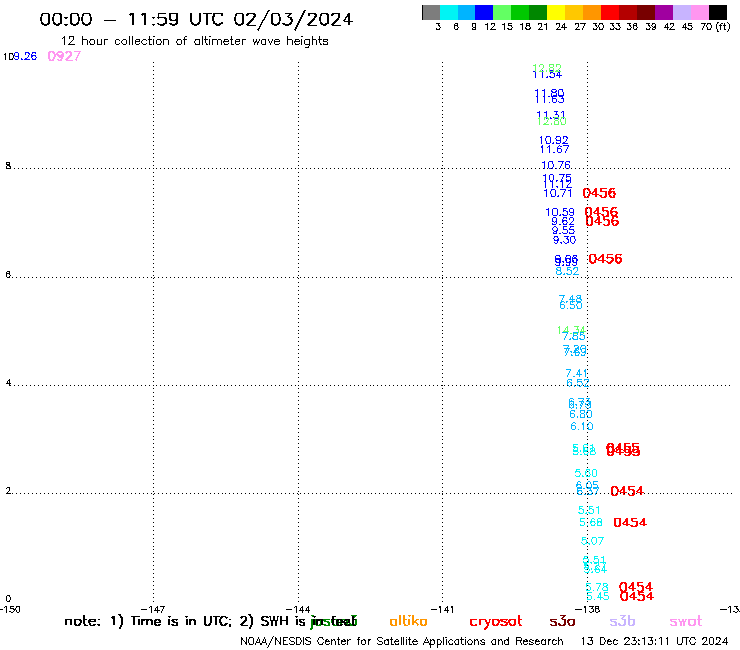740x650 pixels.
Task: Click the blue '9.26' value at top left
Action: click(25, 56)
